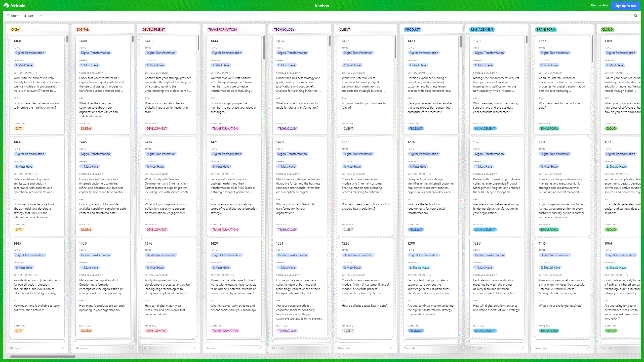
Task: Click the DATA column header tag
Action: [x=15, y=29]
